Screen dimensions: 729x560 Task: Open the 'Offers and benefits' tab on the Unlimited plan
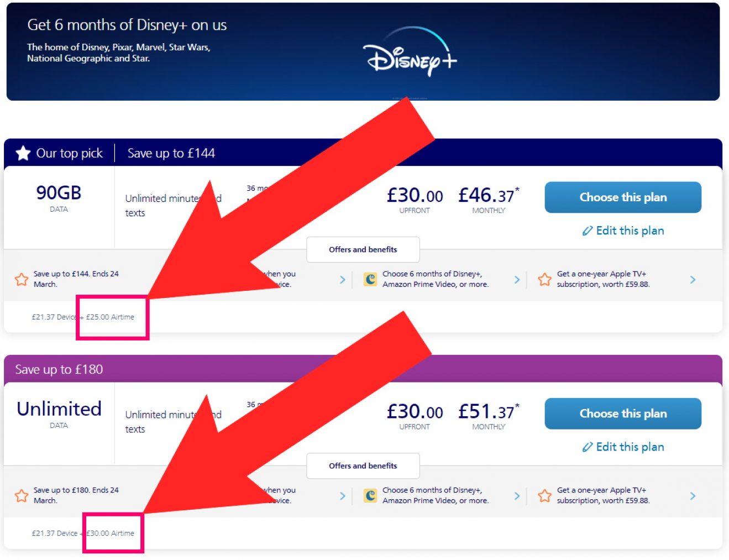(363, 466)
